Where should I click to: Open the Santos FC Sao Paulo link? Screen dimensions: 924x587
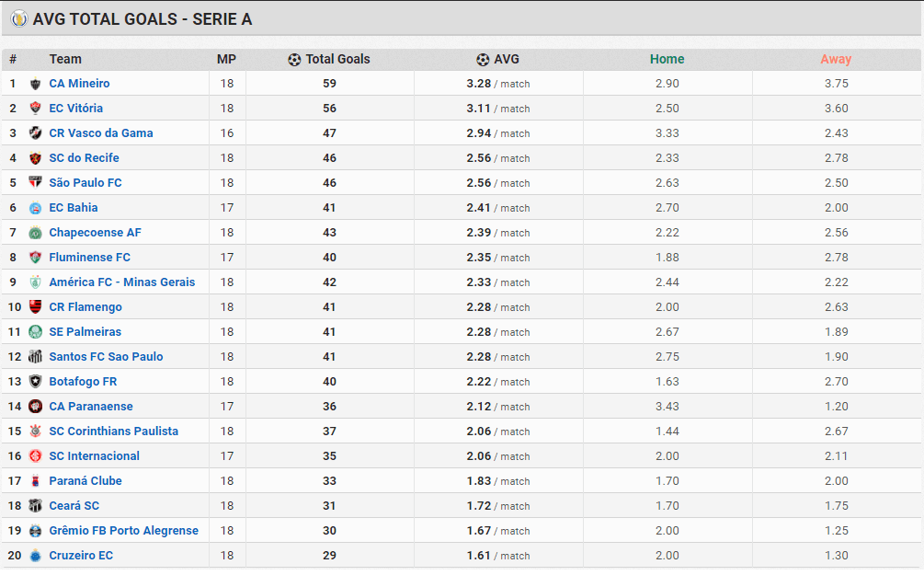pyautogui.click(x=106, y=356)
